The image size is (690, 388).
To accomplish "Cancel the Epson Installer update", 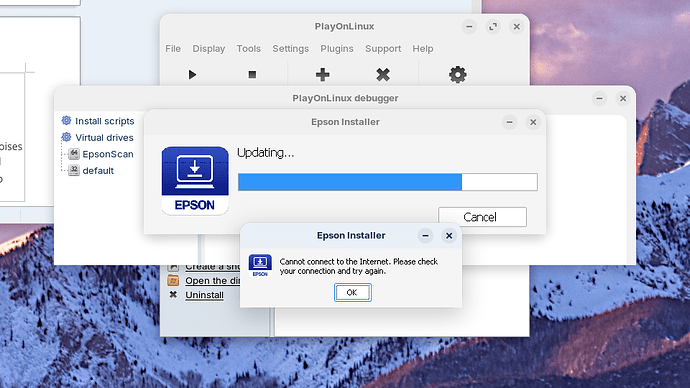I will (482, 217).
